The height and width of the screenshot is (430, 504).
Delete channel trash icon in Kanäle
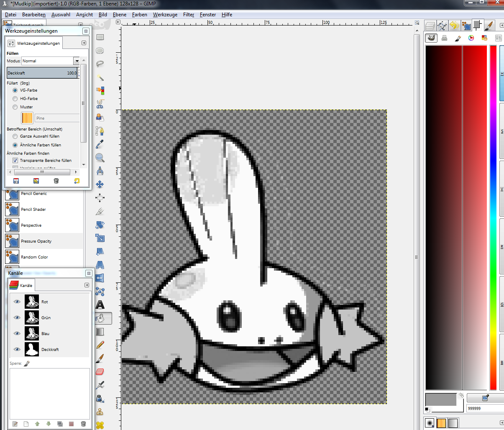(x=83, y=424)
